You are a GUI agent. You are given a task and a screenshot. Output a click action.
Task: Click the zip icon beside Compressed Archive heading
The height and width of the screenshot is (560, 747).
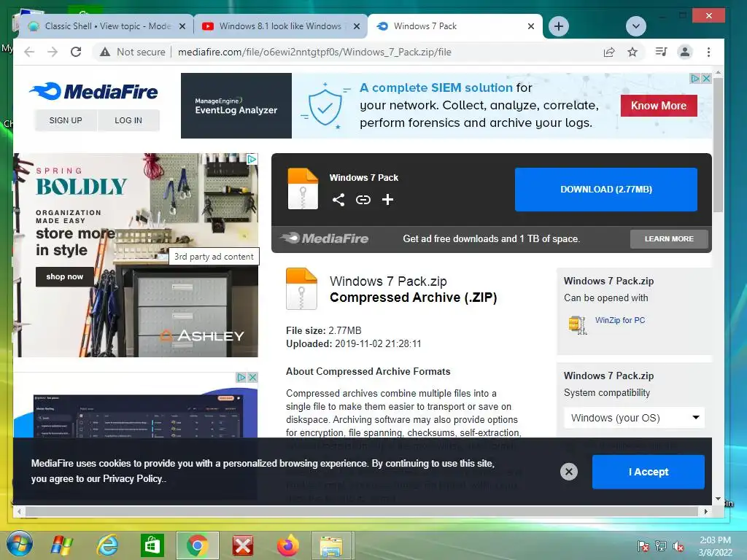301,289
